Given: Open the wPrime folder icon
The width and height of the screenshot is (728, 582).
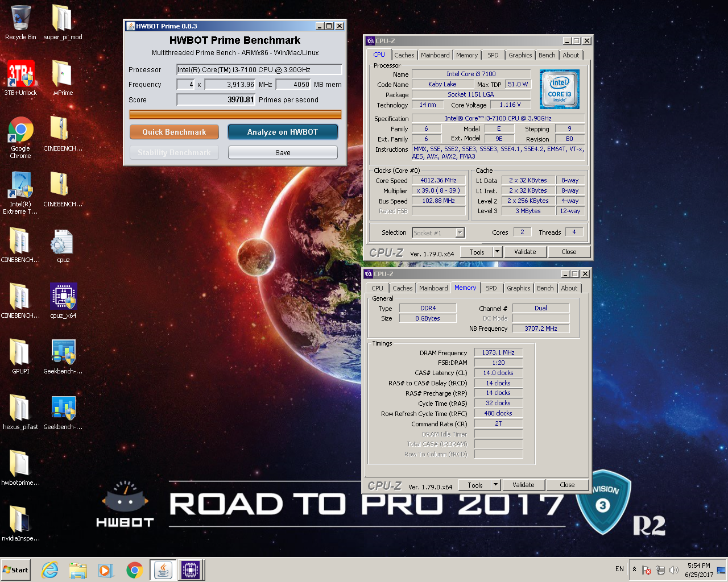Looking at the screenshot, I should [x=63, y=78].
